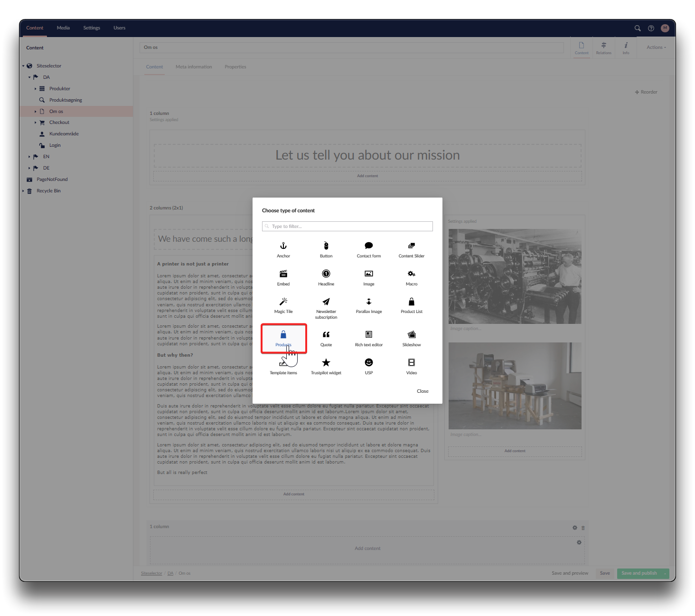This screenshot has height=616, width=695.
Task: Expand the Siteselector tree node
Action: pos(23,66)
